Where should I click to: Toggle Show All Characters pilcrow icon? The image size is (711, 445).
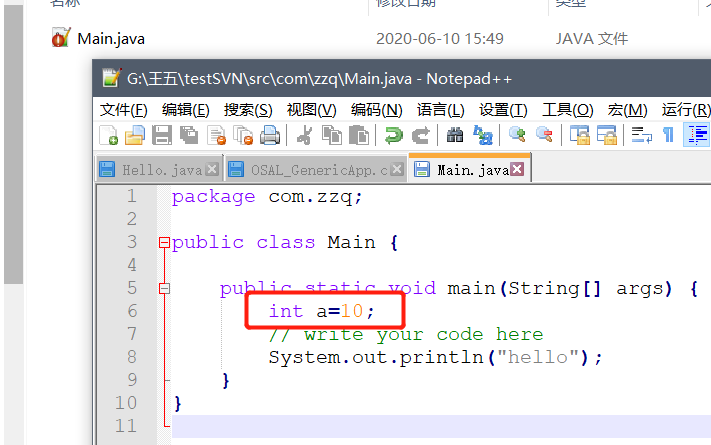668,135
